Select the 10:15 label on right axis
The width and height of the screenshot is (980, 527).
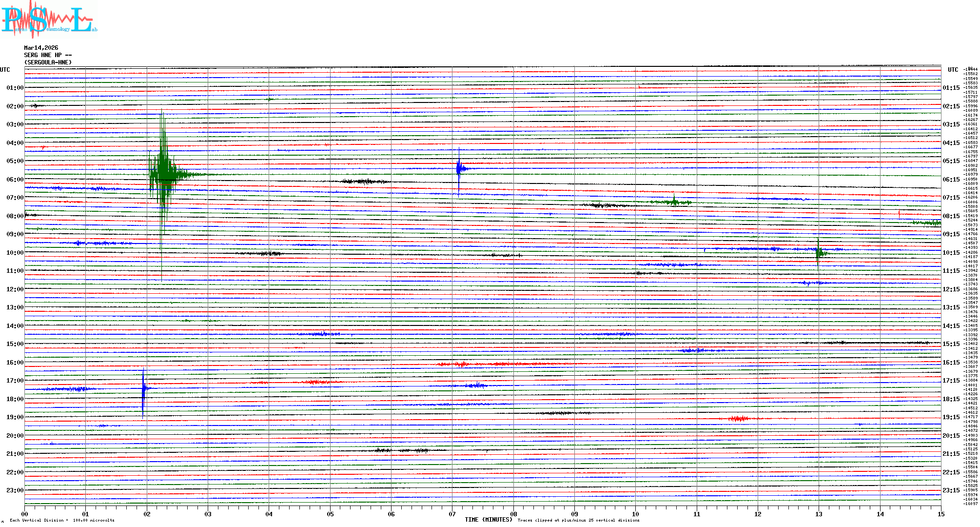951,253
